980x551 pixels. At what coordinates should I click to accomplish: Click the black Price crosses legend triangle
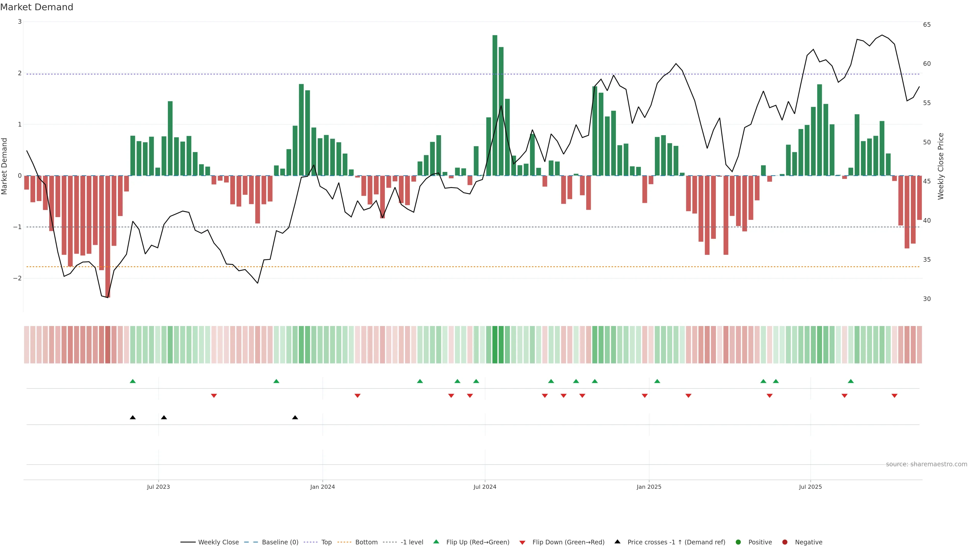617,542
